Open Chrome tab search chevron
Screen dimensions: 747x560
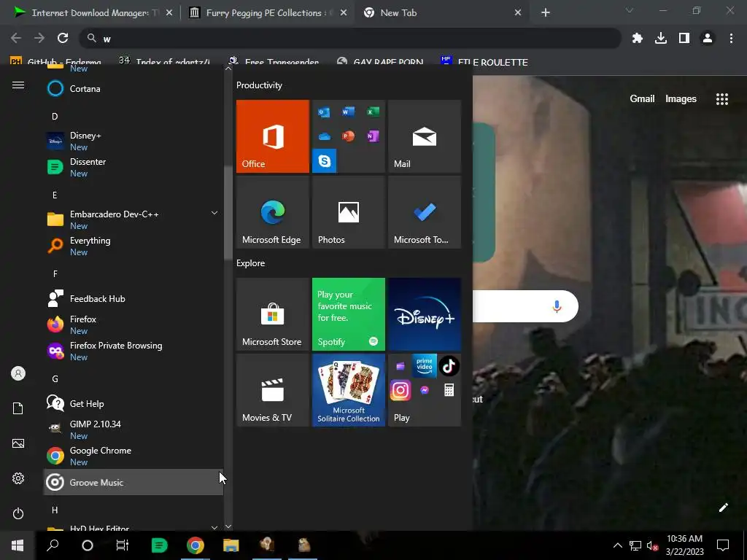[x=630, y=10]
